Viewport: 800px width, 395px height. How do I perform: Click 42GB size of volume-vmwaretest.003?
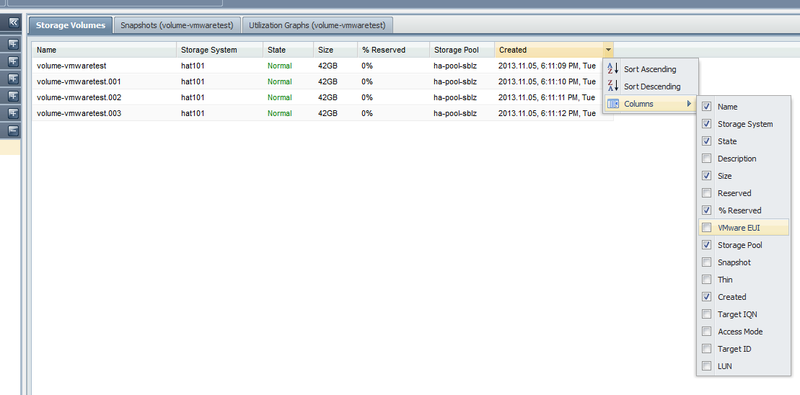[x=328, y=113]
